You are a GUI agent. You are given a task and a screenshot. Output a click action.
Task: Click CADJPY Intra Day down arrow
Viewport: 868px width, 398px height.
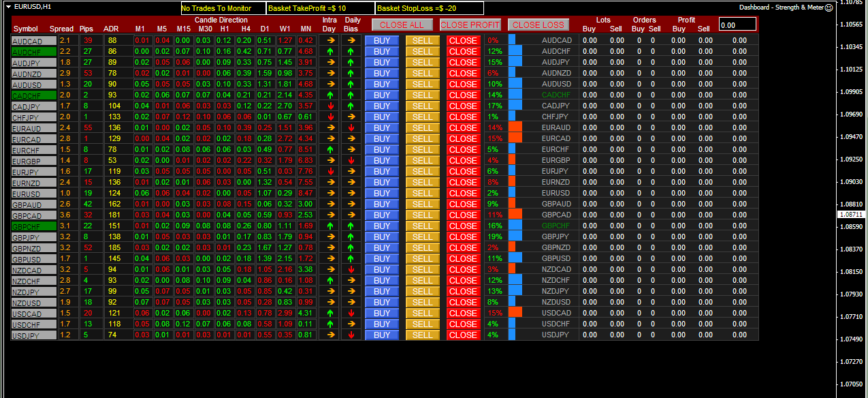[330, 106]
